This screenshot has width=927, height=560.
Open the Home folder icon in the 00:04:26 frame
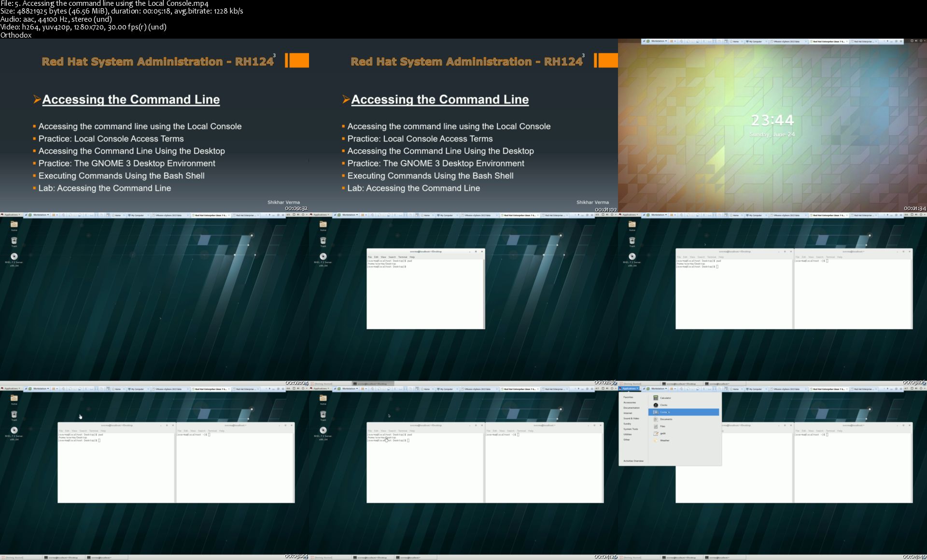click(323, 399)
